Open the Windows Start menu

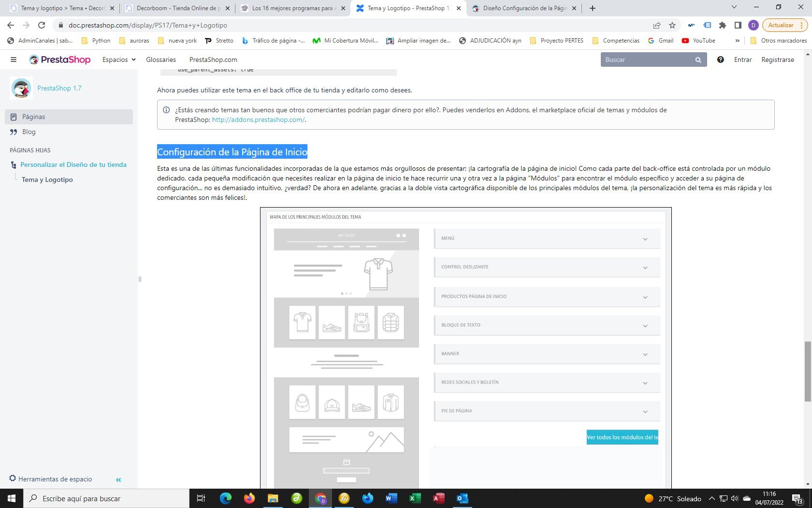[12, 498]
